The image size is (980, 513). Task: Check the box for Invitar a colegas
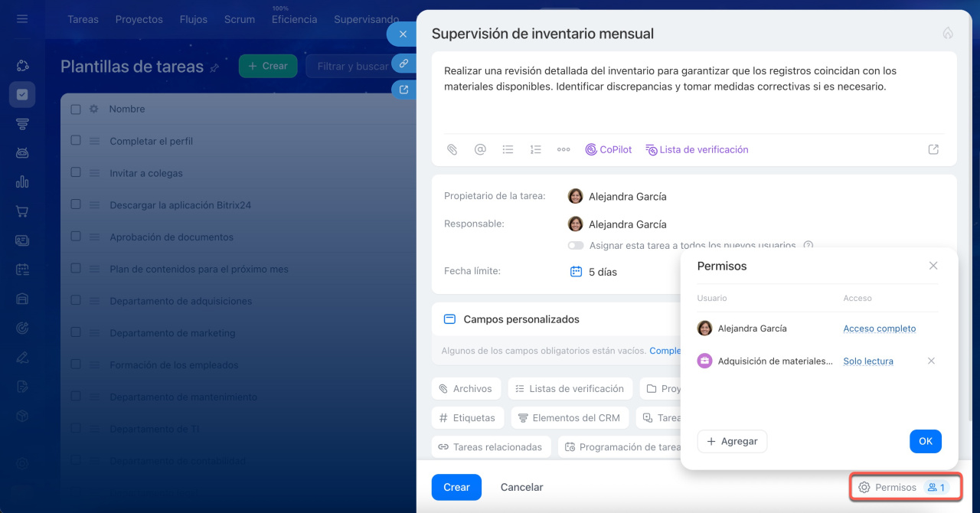point(76,172)
